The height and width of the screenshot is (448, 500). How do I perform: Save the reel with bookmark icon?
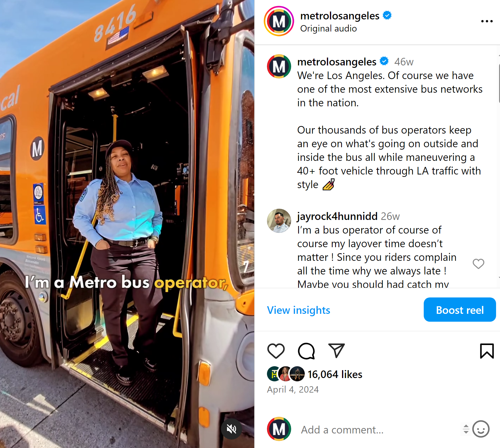click(487, 351)
